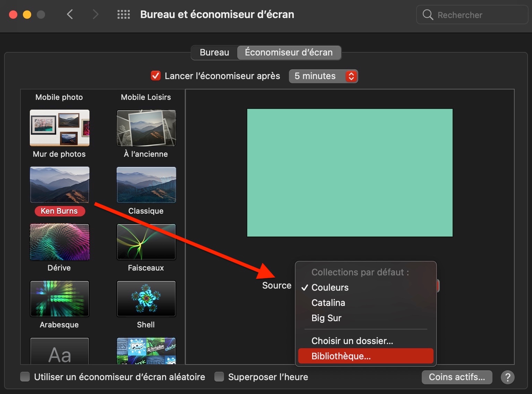Select the Aa text message screensaver
The width and height of the screenshot is (532, 394).
[x=60, y=351]
